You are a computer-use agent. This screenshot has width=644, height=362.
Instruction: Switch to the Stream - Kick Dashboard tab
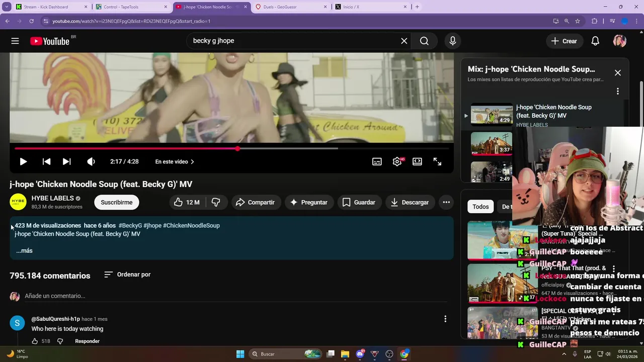point(50,7)
